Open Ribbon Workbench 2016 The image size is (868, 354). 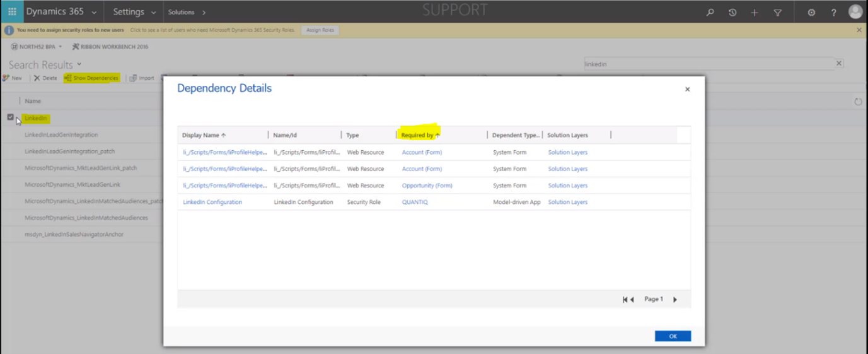click(110, 47)
